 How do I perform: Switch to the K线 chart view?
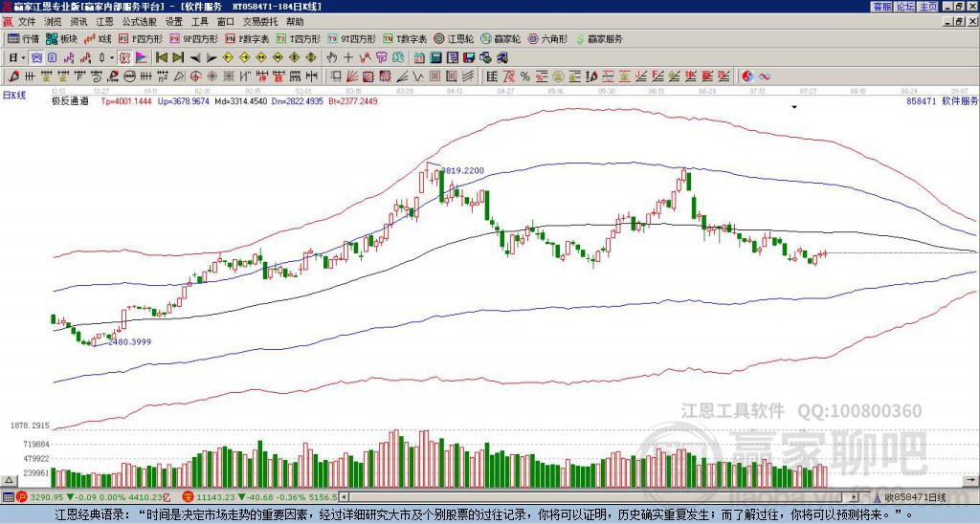(98, 38)
